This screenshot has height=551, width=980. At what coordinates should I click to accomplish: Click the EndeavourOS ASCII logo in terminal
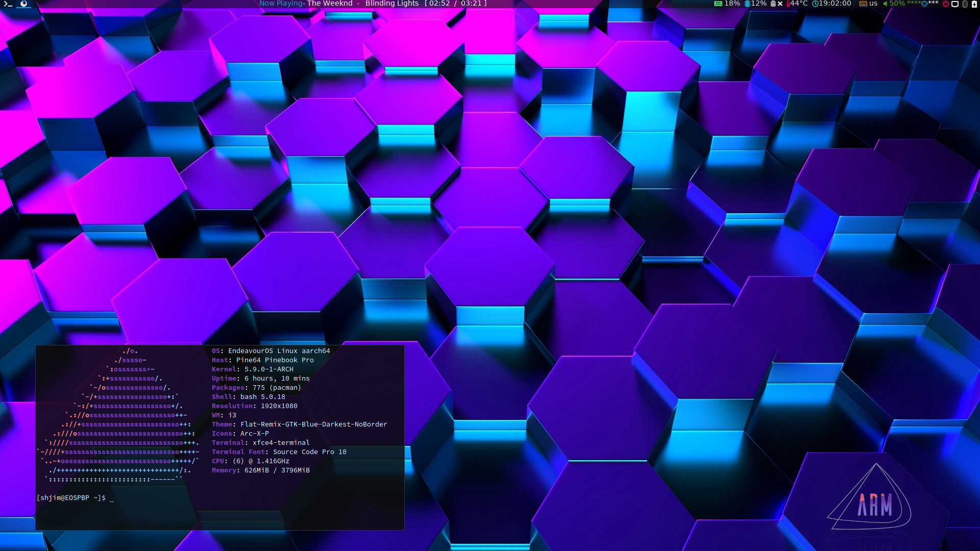(x=118, y=415)
